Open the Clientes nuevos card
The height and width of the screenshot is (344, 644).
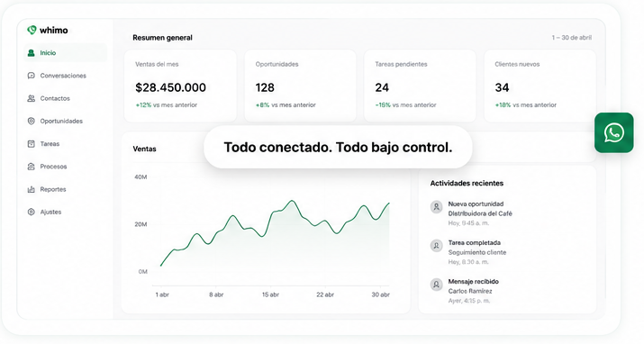tap(540, 86)
